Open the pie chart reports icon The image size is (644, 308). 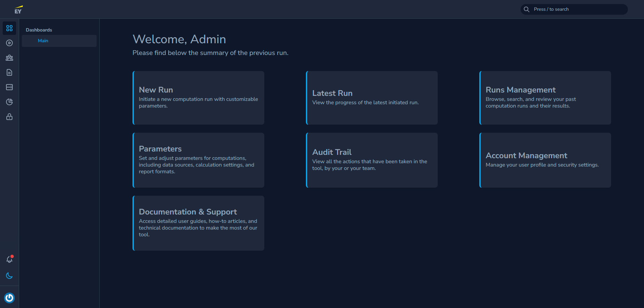[x=9, y=102]
